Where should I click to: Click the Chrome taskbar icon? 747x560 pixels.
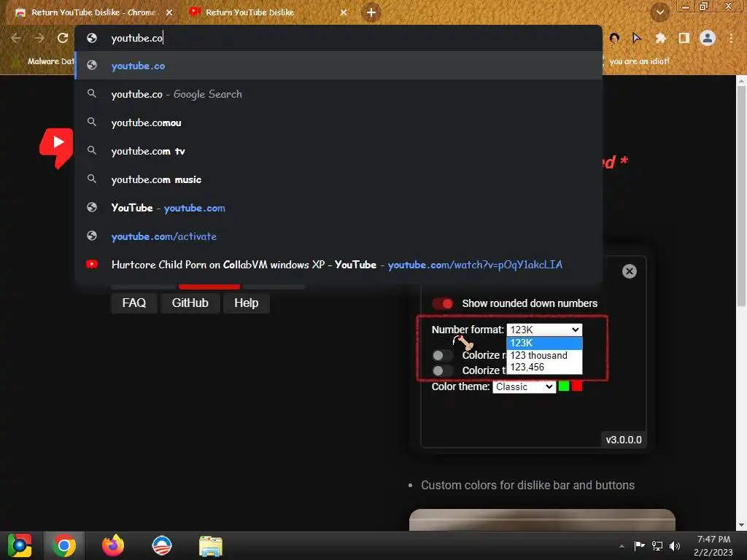(64, 545)
